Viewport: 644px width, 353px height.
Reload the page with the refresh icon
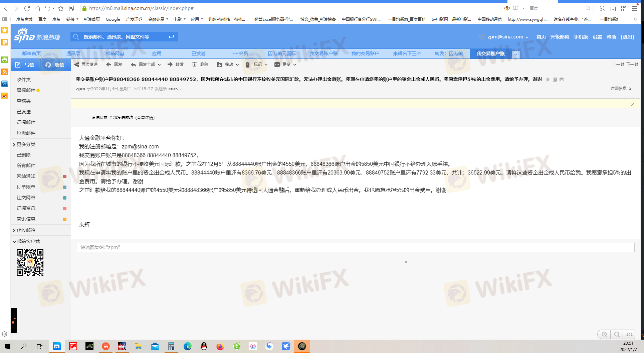[27, 8]
